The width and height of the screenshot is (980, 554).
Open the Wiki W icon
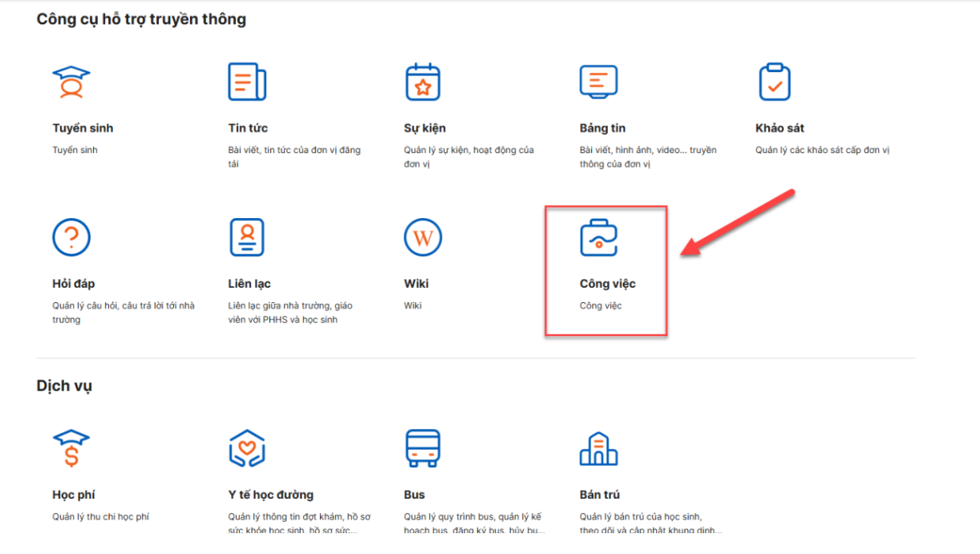pyautogui.click(x=423, y=237)
